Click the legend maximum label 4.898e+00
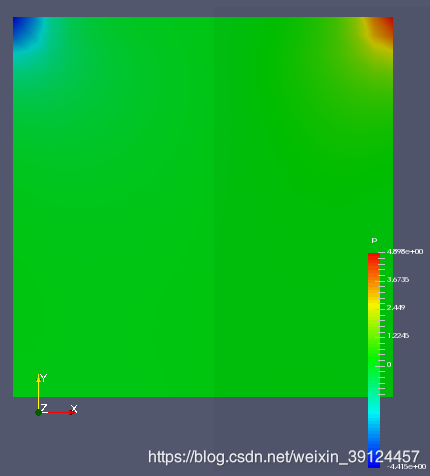This screenshot has height=476, width=430. pos(405,251)
